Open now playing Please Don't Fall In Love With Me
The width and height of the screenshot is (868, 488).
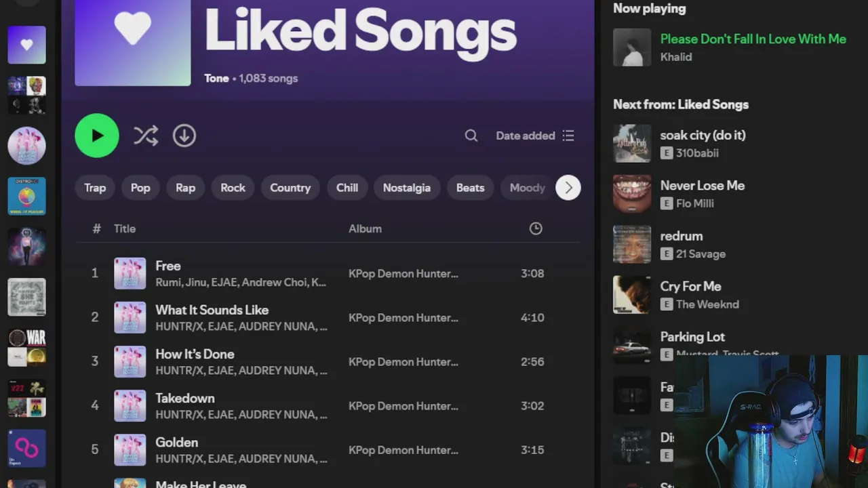(753, 39)
